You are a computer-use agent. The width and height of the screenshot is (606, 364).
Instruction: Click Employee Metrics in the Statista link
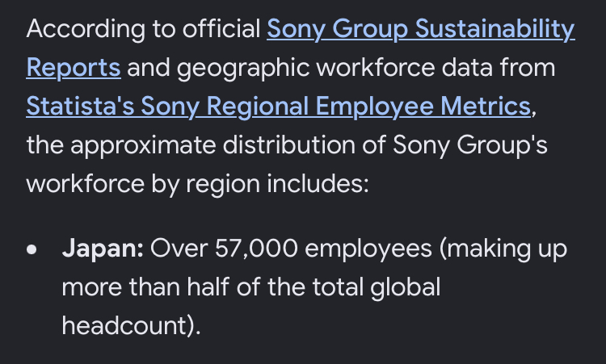tap(423, 107)
